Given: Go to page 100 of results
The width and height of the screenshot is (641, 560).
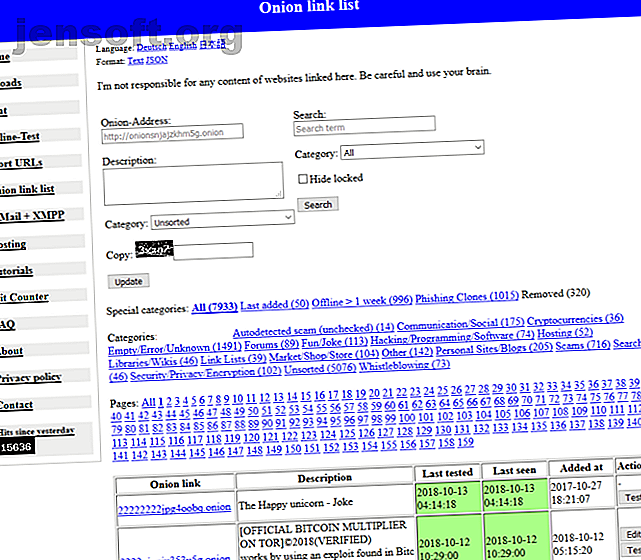Looking at the screenshot, I should click(x=407, y=418).
